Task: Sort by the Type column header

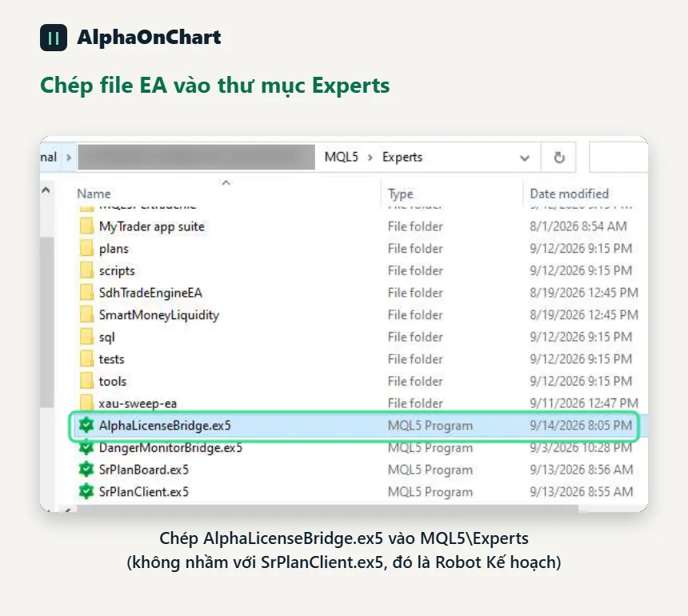Action: click(400, 194)
